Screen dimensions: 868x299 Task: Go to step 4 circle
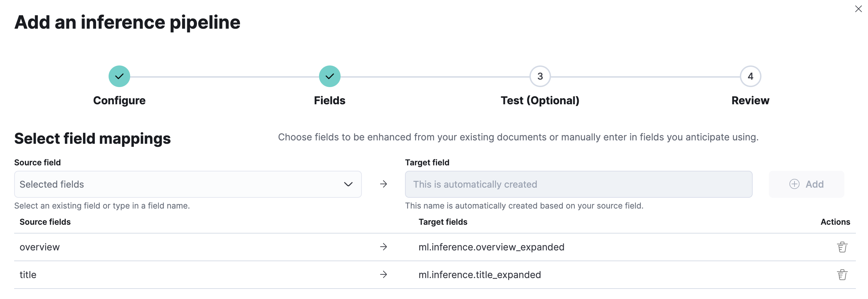750,76
